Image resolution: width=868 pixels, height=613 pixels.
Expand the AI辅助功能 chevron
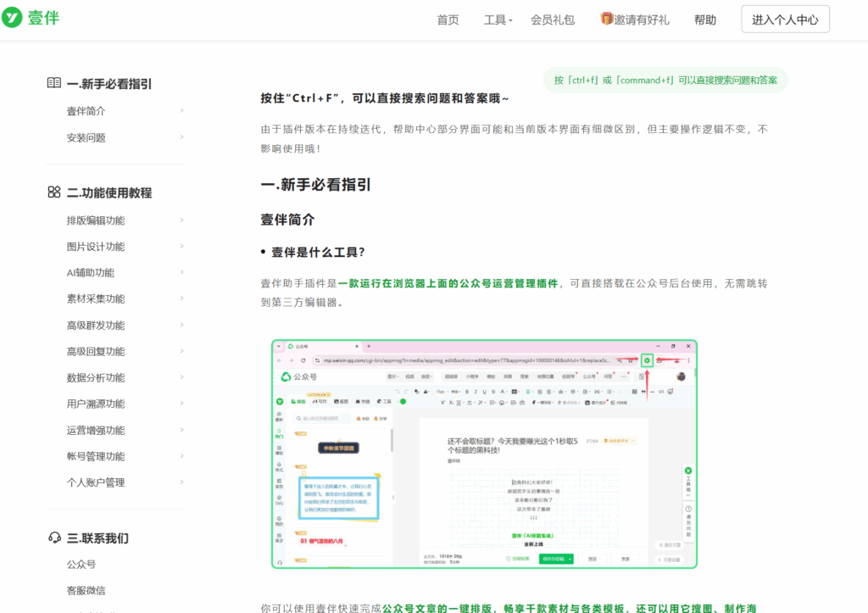click(181, 272)
